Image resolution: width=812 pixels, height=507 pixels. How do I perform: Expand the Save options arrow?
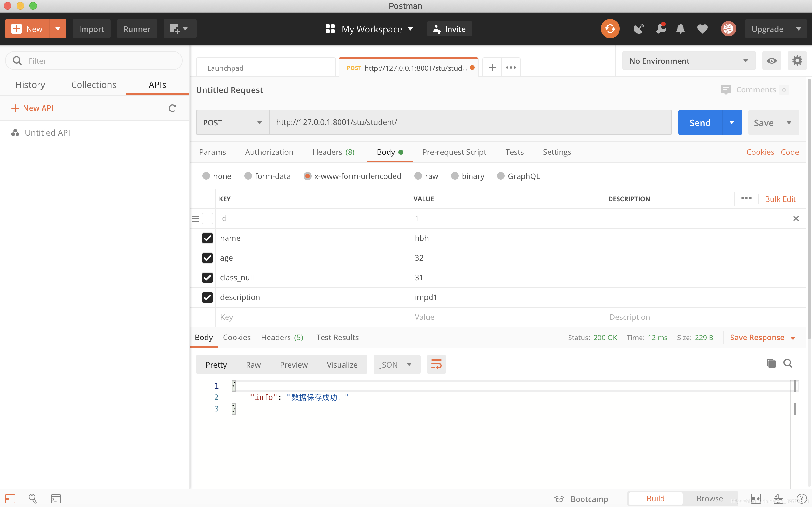[789, 122]
